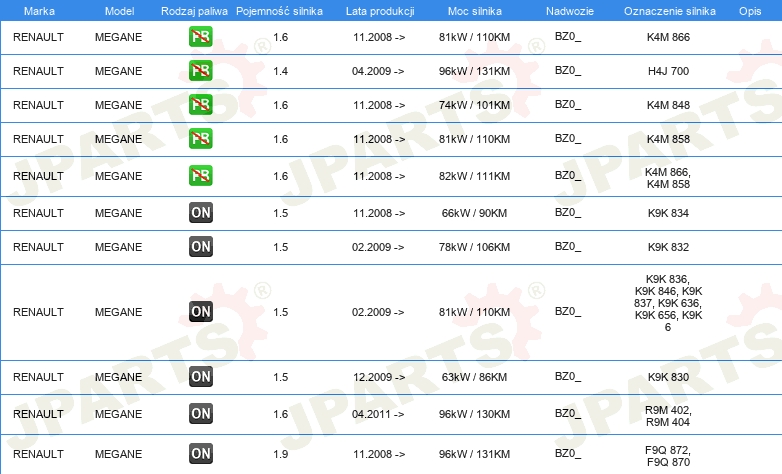Click RENAULT in the K9K 830 row
This screenshot has height=474, width=782.
coord(38,377)
